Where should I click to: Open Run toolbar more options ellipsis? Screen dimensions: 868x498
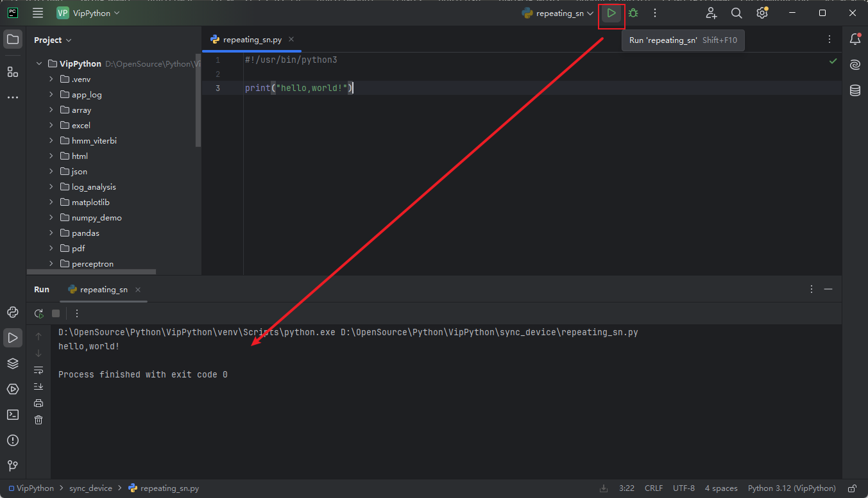[x=77, y=313]
